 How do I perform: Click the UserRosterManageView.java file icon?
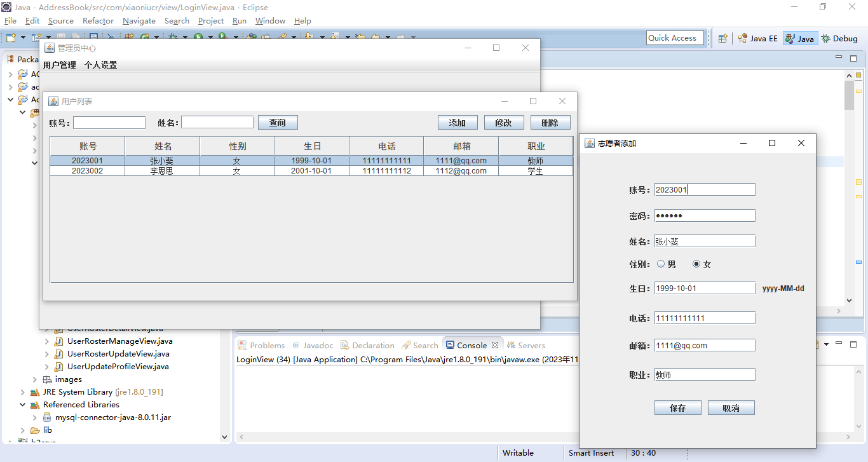(x=59, y=341)
